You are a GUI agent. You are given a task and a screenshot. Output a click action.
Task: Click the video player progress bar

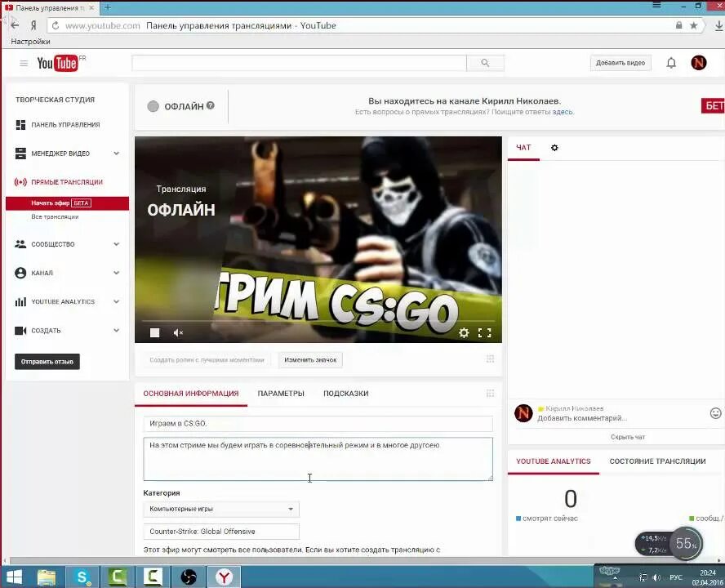point(318,321)
